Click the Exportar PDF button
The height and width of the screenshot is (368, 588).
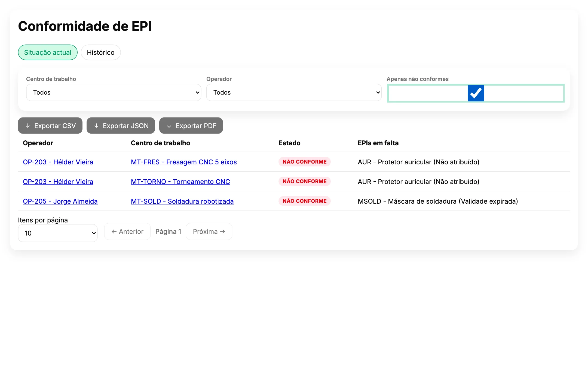(191, 126)
